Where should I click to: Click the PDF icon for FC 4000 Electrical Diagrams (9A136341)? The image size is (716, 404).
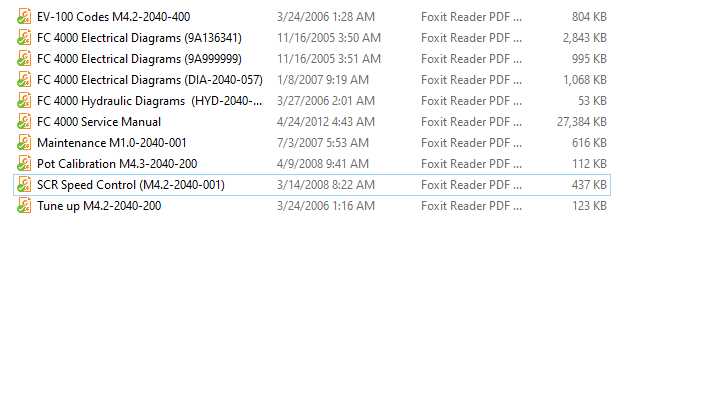[24, 38]
